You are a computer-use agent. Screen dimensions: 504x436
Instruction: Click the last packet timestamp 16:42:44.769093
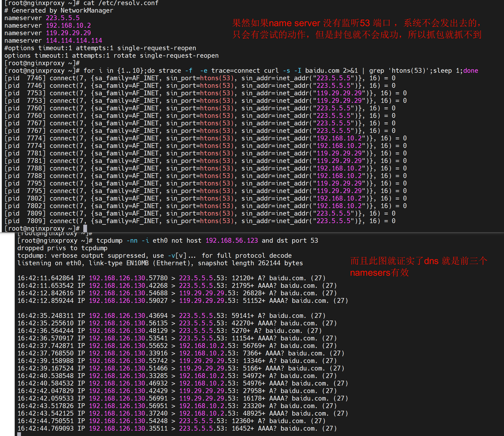coord(45,428)
